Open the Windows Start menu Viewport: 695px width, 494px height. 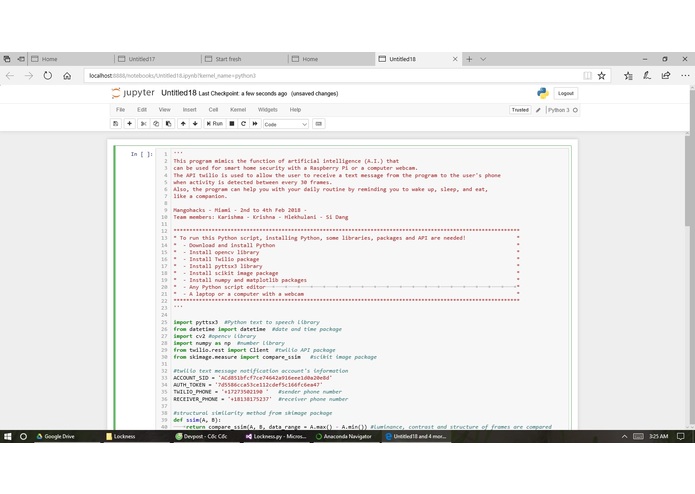pos(8,436)
